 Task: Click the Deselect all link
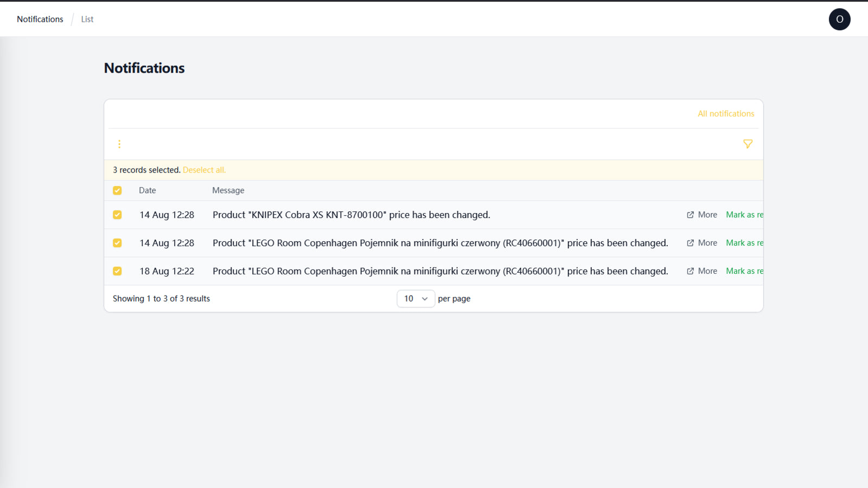point(205,170)
